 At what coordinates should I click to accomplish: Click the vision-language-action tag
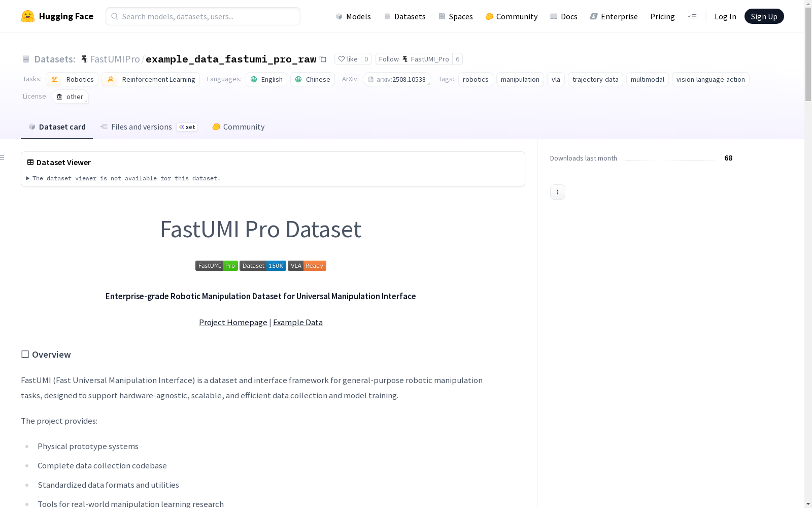tap(710, 79)
